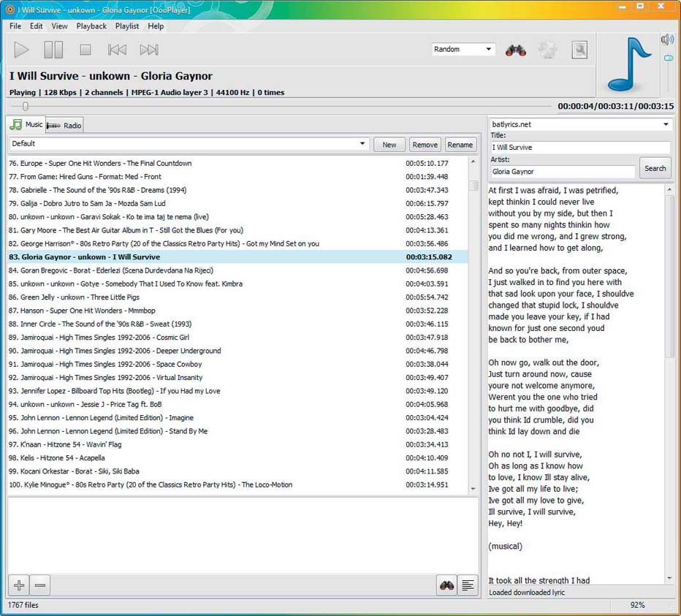Click the 1767 files status bar text
The height and width of the screenshot is (616, 681).
point(23,605)
